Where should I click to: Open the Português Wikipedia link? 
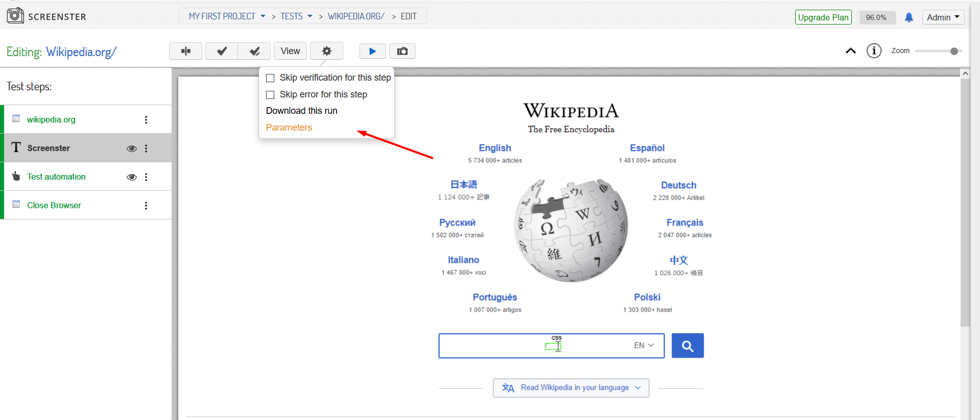(495, 298)
